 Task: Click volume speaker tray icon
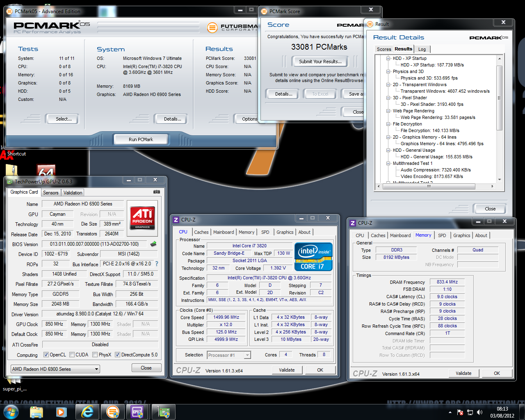click(480, 412)
